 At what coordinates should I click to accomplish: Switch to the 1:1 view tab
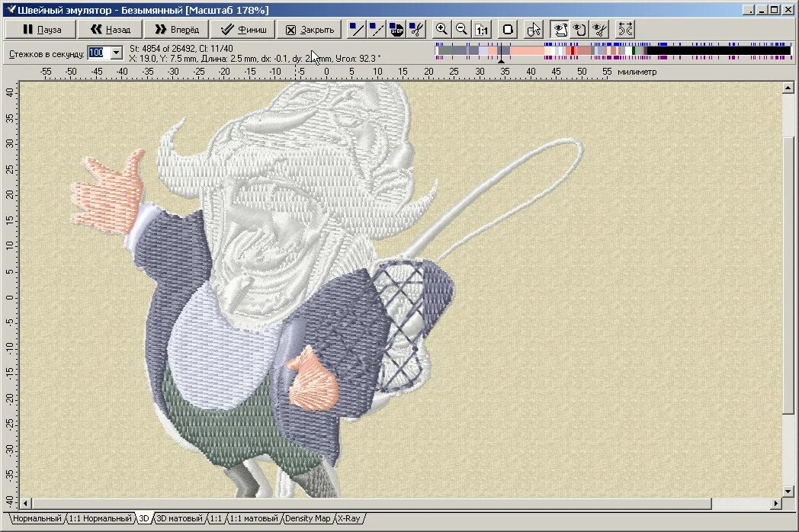216,518
